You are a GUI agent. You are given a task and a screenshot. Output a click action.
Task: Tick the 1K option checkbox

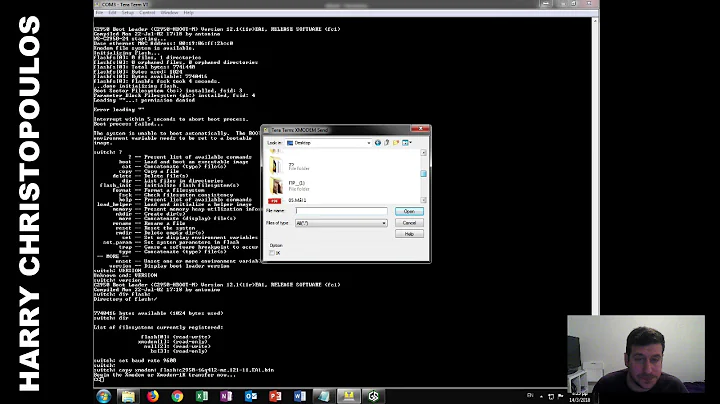tap(272, 253)
